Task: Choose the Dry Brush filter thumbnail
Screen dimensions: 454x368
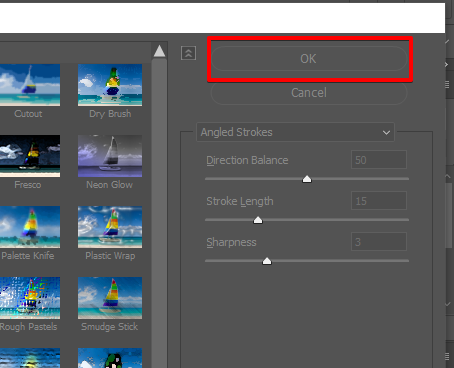Action: (x=110, y=85)
